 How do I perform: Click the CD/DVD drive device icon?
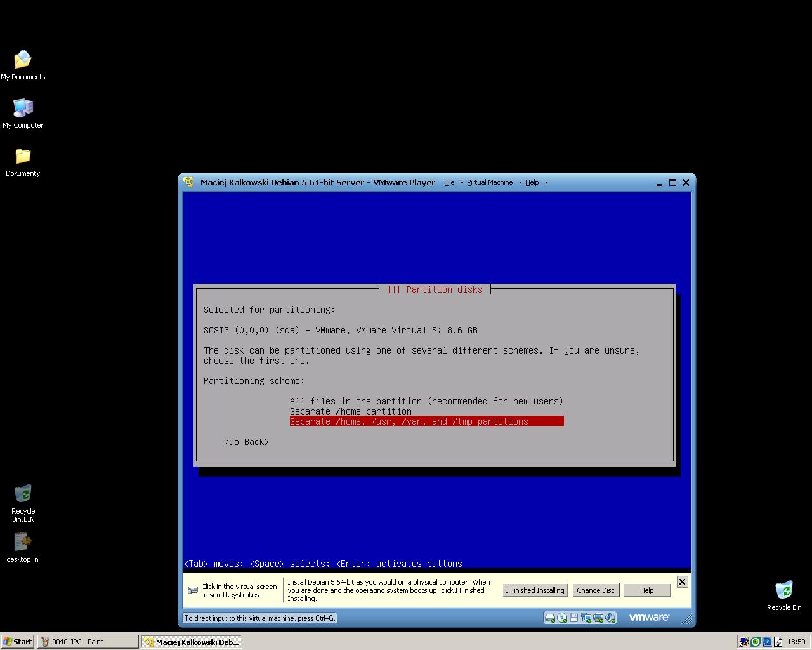click(562, 618)
